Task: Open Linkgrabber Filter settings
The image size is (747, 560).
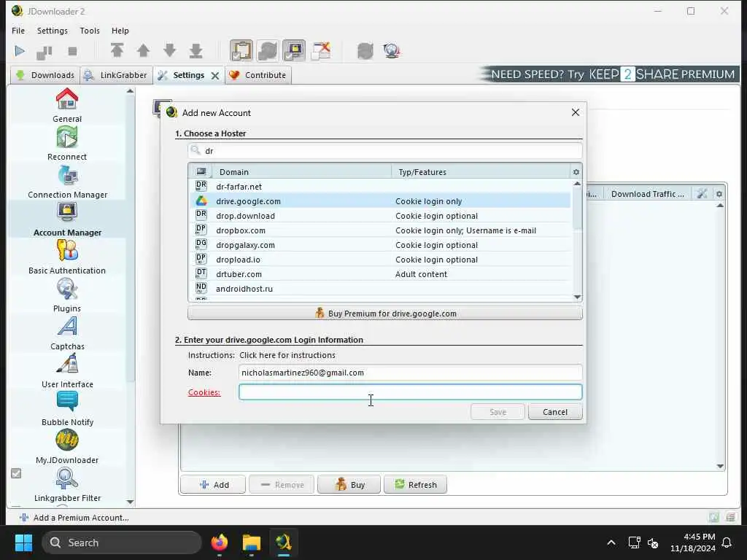Action: coord(67,485)
